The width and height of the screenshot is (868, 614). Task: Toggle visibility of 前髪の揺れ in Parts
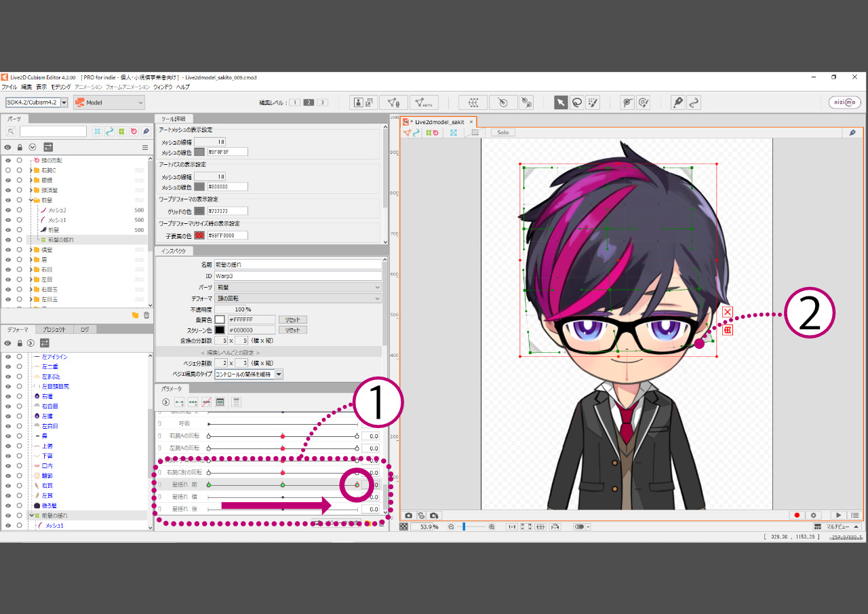click(x=8, y=239)
